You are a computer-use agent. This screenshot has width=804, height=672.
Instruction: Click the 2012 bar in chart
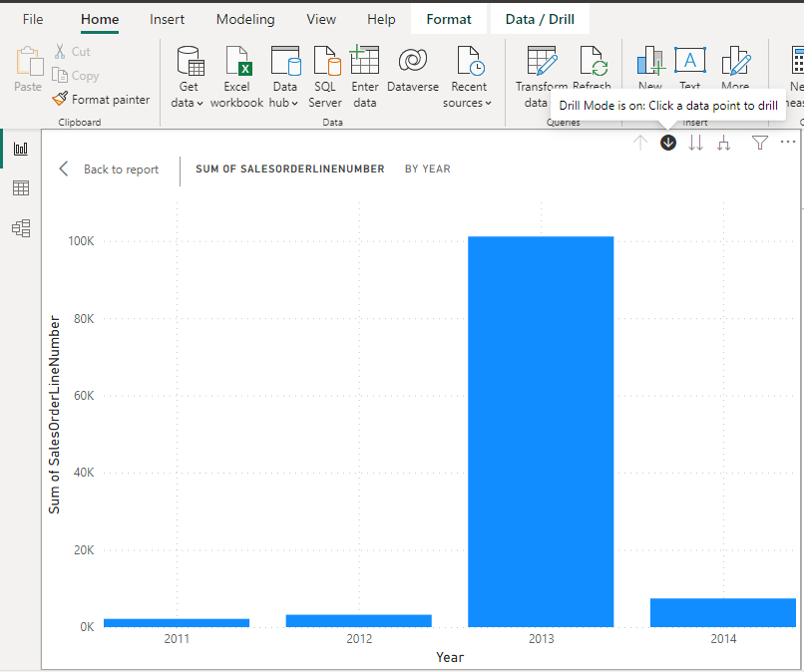pyautogui.click(x=359, y=621)
